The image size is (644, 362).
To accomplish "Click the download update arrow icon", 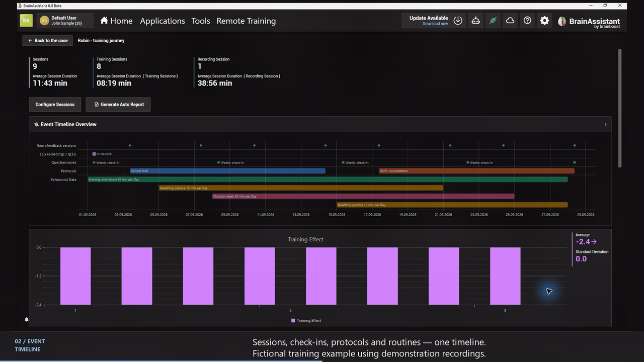I will (x=458, y=21).
